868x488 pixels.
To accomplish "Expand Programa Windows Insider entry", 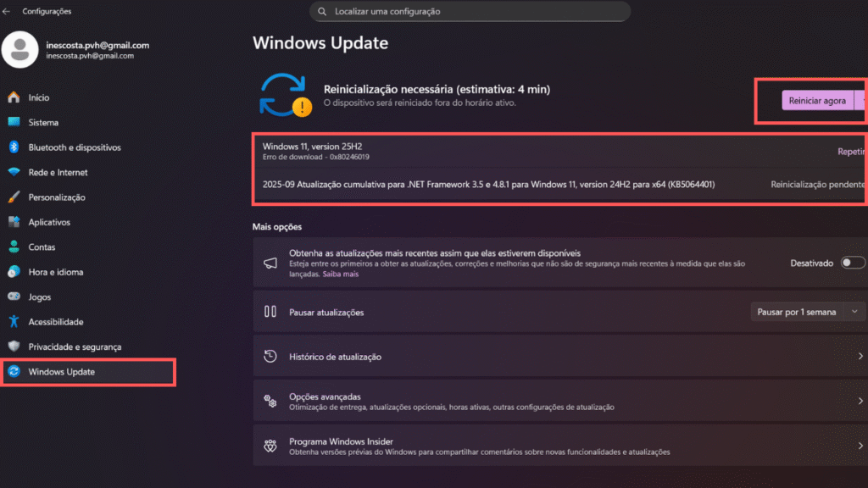I will (558, 446).
